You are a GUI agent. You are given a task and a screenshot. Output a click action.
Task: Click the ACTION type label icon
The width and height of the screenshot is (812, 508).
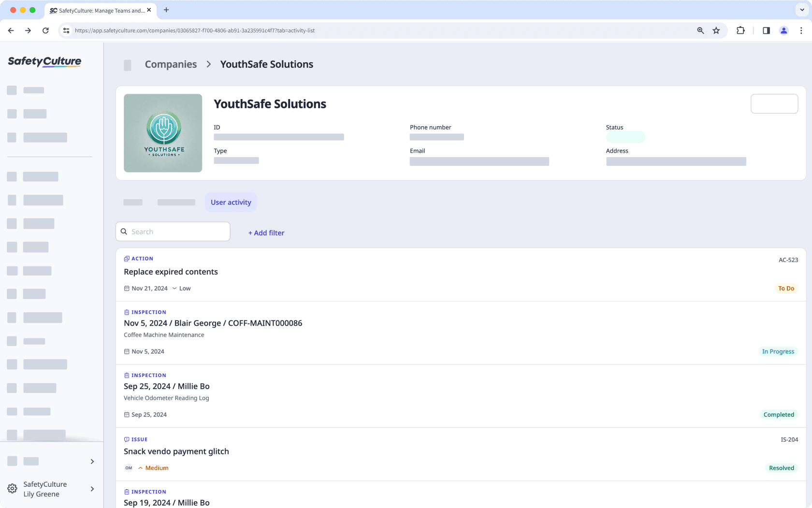click(x=127, y=259)
